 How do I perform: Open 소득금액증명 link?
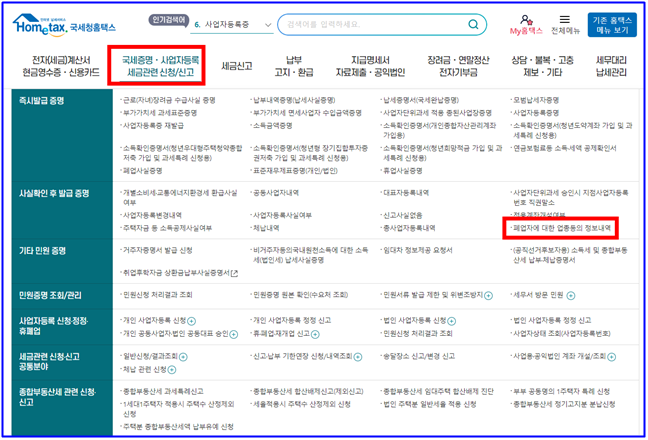273,126
